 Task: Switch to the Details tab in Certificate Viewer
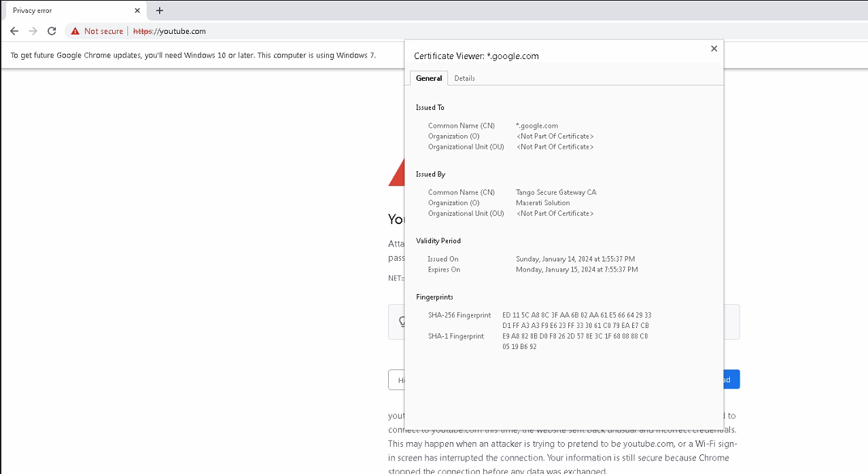[464, 78]
